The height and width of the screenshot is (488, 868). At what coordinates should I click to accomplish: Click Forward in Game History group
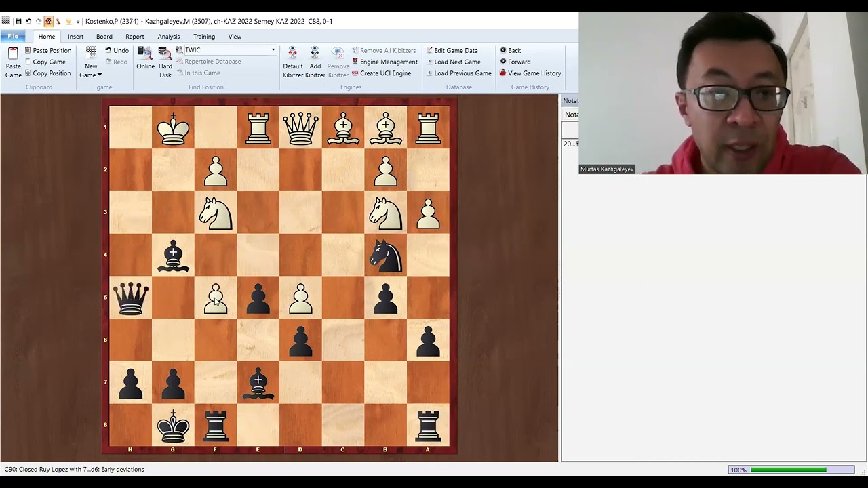coord(515,62)
